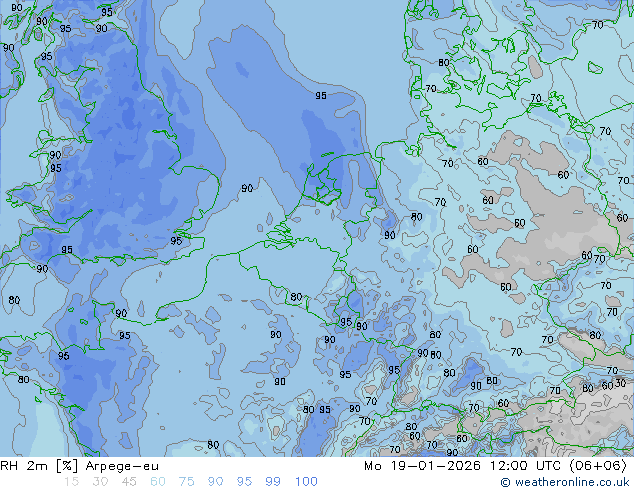Select legend value 30 in the color scale
Screen dimensions: 634x490
coord(100,482)
